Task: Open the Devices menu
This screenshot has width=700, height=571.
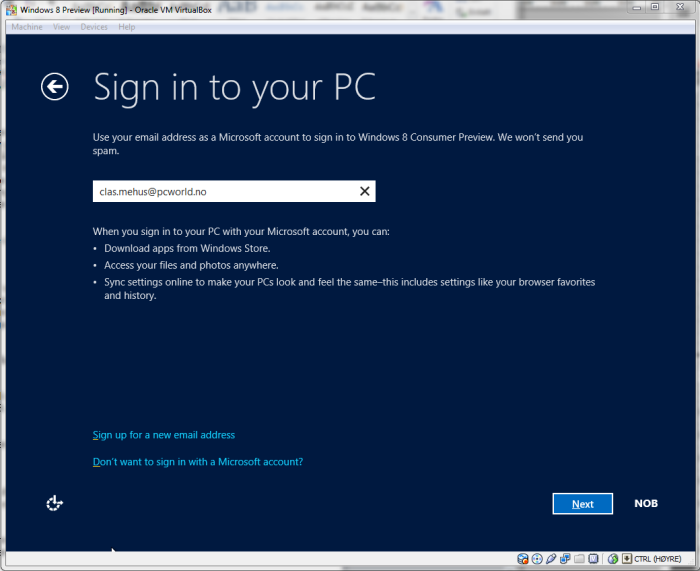Action: [x=94, y=27]
